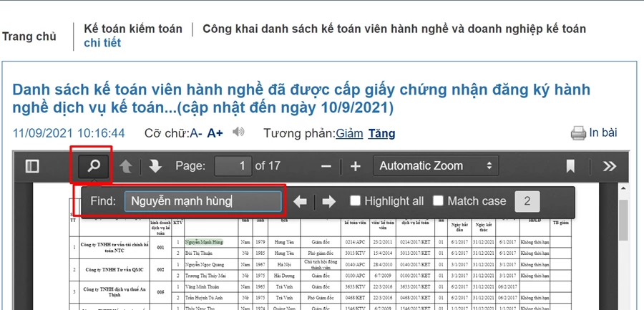Click the chi tiết breadcrumb link
Screen dimensions: 644x310
[x=102, y=43]
